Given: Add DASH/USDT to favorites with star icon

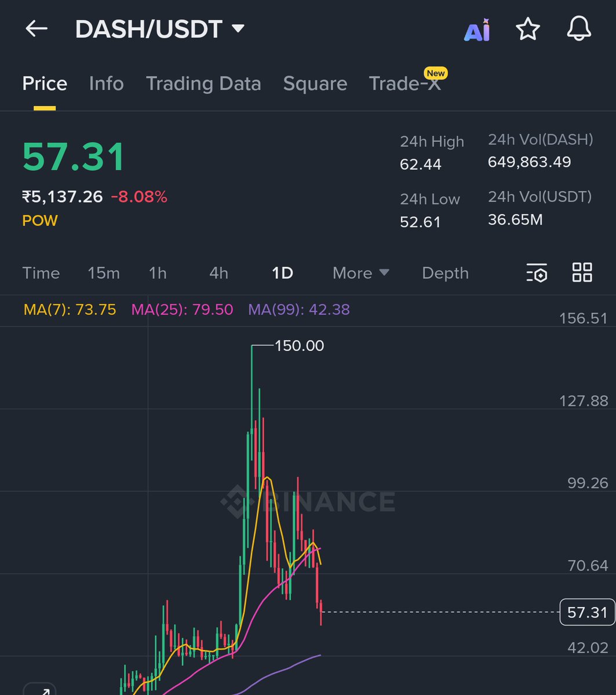Looking at the screenshot, I should point(528,29).
